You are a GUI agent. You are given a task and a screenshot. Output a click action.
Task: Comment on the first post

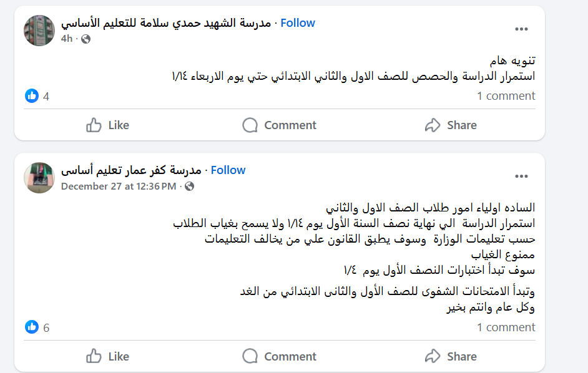pos(279,125)
